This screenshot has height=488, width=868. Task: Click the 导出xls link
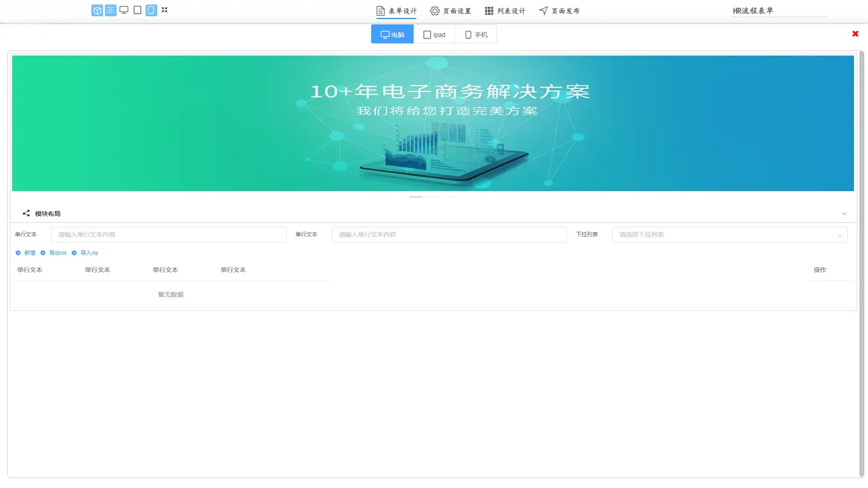click(x=54, y=253)
